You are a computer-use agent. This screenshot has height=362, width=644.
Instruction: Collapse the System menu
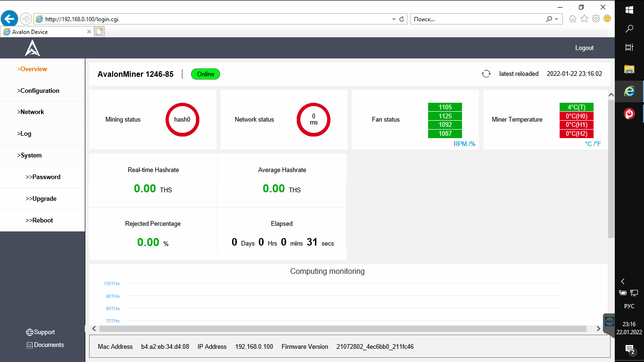click(x=29, y=156)
